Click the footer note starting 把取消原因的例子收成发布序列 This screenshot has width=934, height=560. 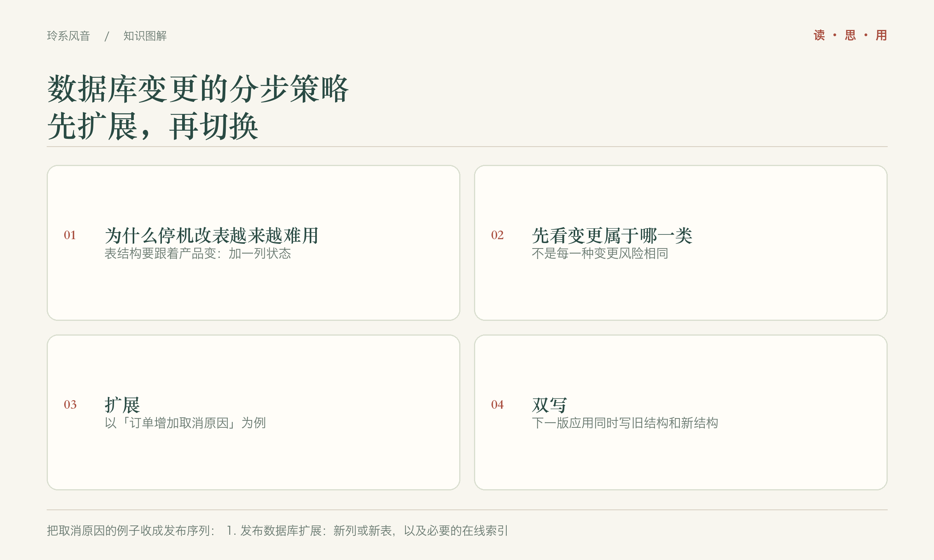[x=277, y=531]
